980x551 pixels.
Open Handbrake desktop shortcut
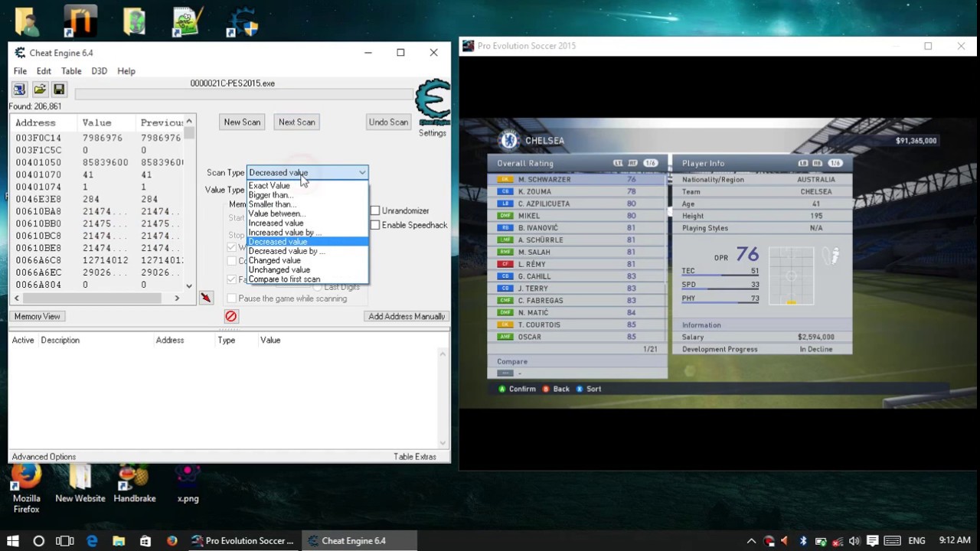[134, 484]
